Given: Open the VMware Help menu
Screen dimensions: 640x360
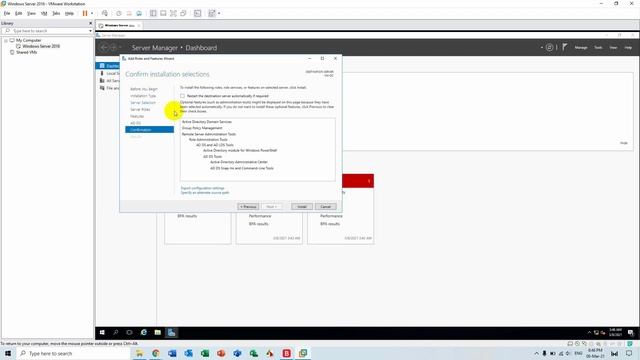Looking at the screenshot, I should [69, 13].
